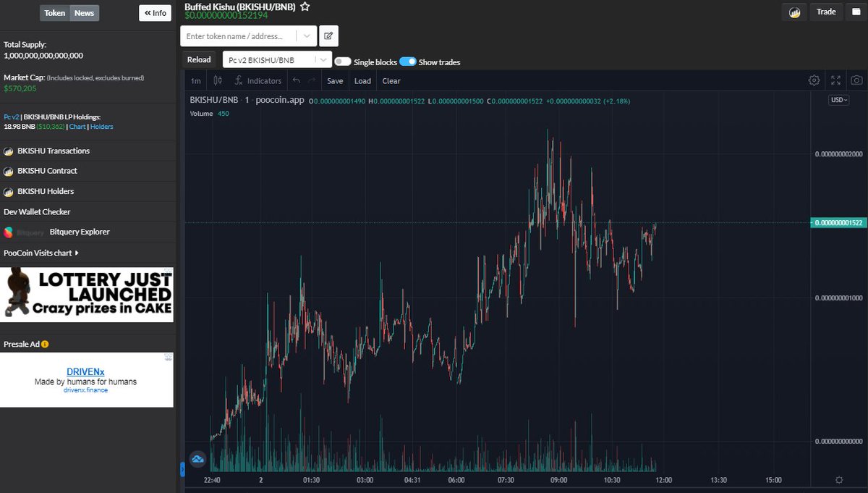Screen dimensions: 868x493
Task: Open Dev Wallet Checker
Action: click(37, 212)
